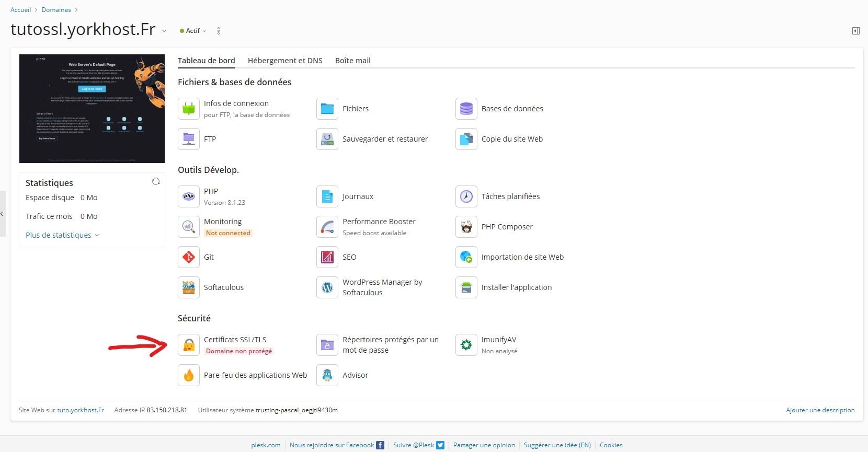Refresh the Statistiques panel
Image resolution: width=868 pixels, height=452 pixels.
coord(156,182)
